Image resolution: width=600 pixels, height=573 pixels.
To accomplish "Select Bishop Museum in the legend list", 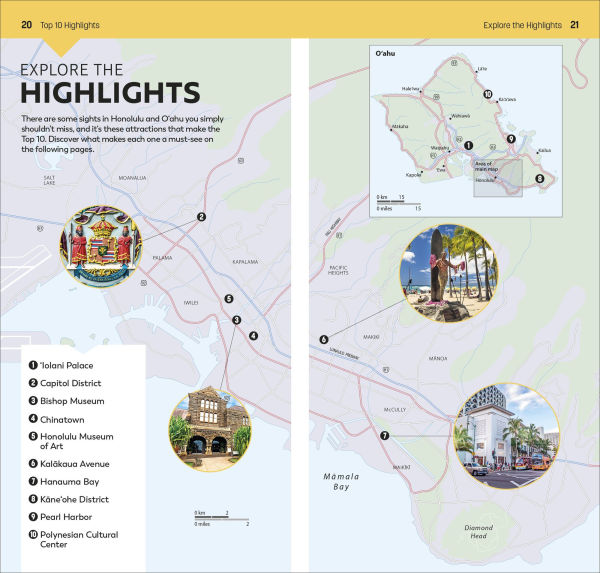I will pos(71,401).
